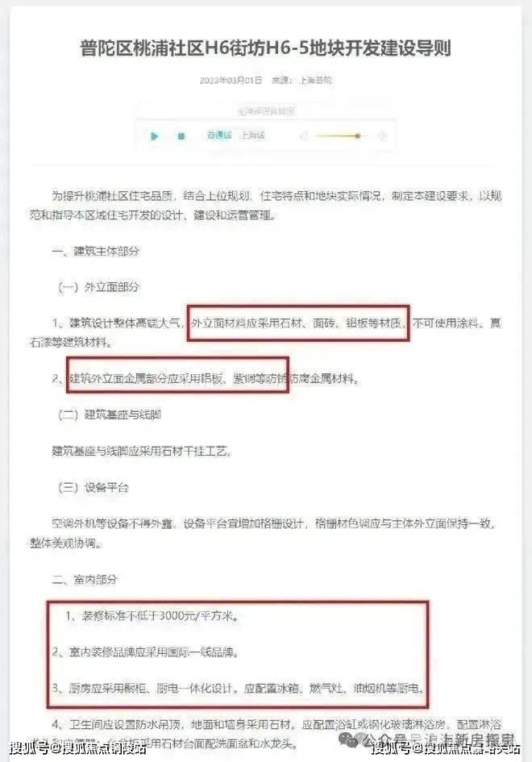Stop the audio playback
Screen dimensions: 532x762
(181, 136)
